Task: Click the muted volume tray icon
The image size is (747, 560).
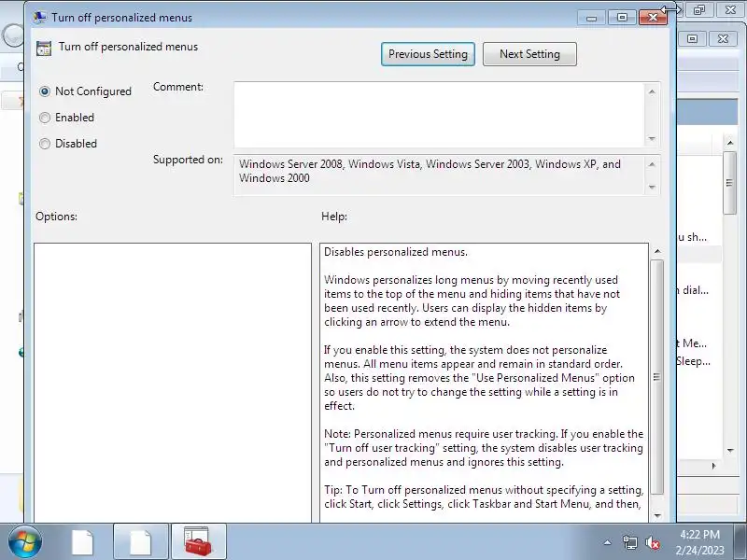Action: 652,542
